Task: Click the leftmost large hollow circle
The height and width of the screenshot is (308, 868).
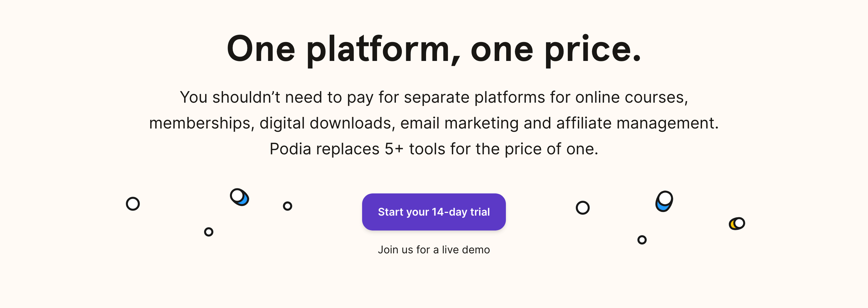Action: (133, 204)
